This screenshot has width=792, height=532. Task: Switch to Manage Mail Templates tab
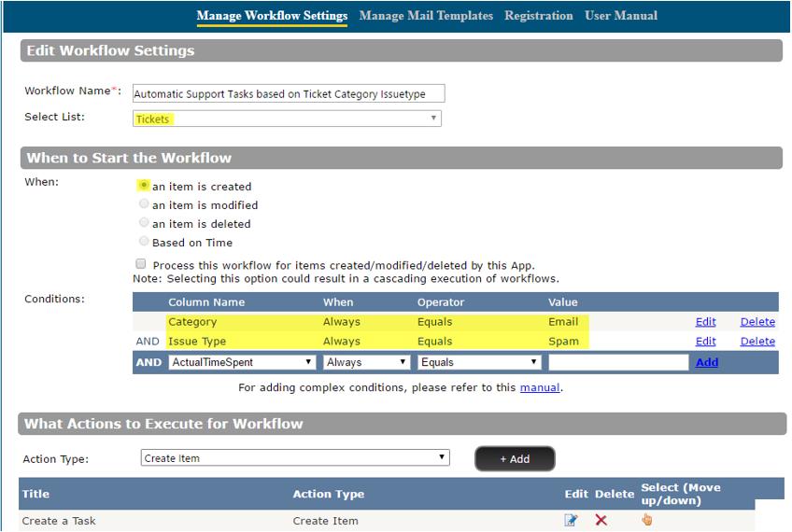[426, 16]
